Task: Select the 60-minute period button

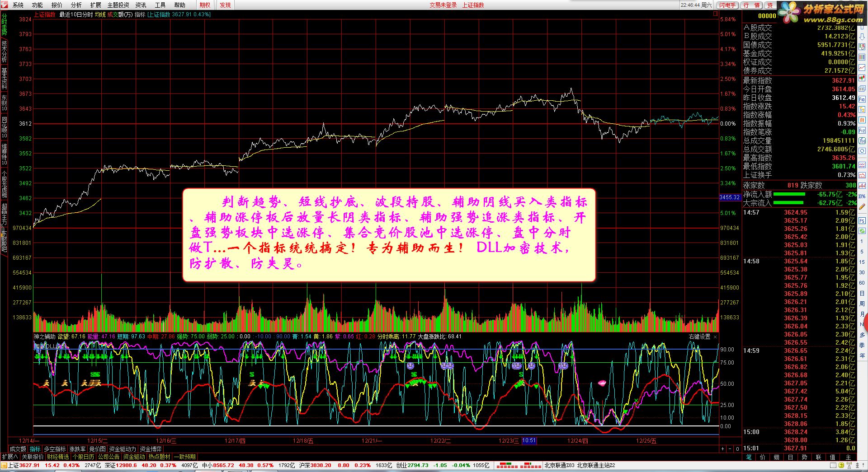Action: (x=862, y=283)
